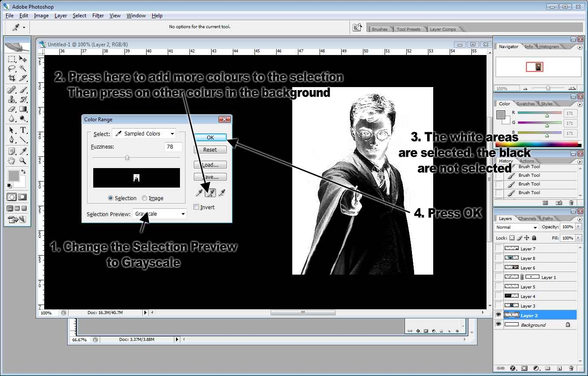Click the Load... button
588x376 pixels.
click(x=210, y=165)
